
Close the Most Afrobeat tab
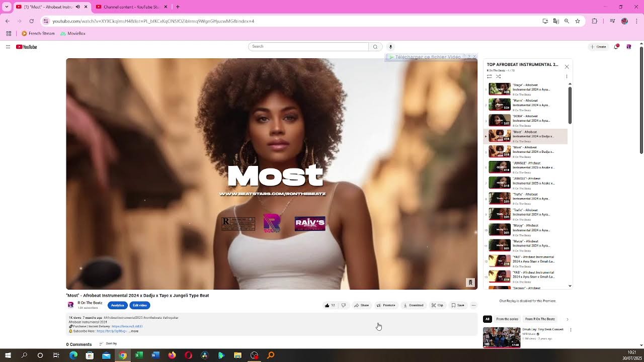click(x=86, y=7)
